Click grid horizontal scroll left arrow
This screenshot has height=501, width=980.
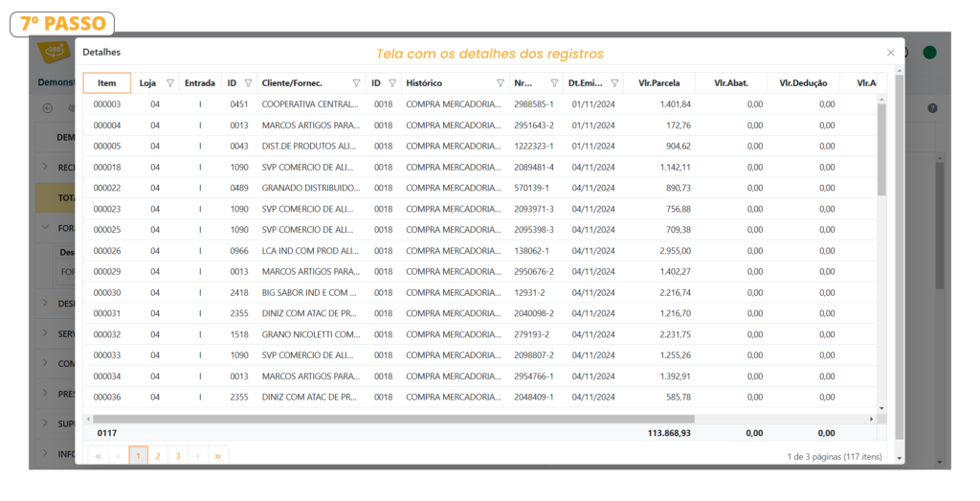click(x=88, y=419)
